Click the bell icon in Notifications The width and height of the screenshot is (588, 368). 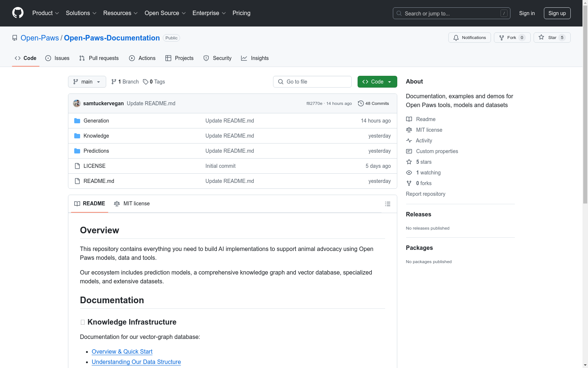[456, 38]
